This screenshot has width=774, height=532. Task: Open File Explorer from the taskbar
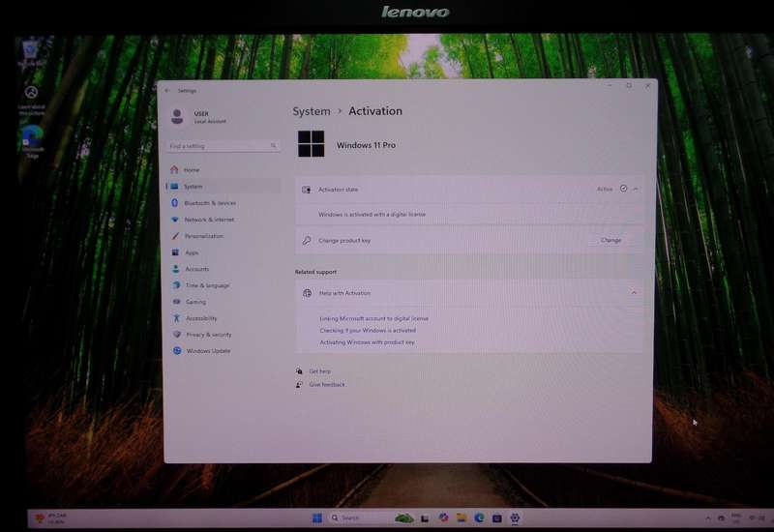[461, 517]
